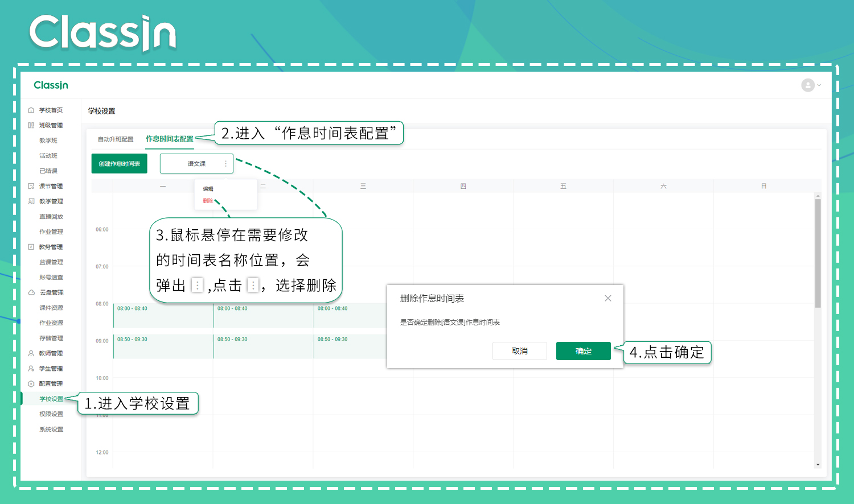Click the 云盘管理 cloud icon
854x504 pixels.
(31, 292)
